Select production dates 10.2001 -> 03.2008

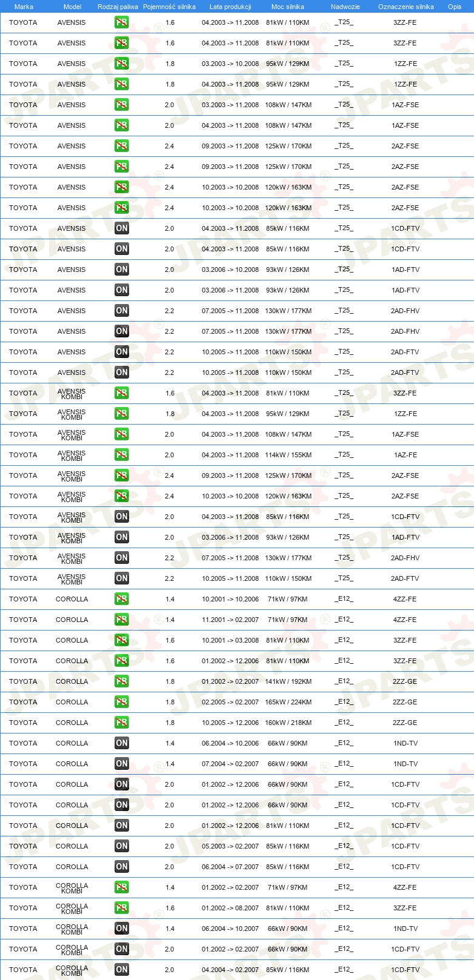[x=230, y=640]
